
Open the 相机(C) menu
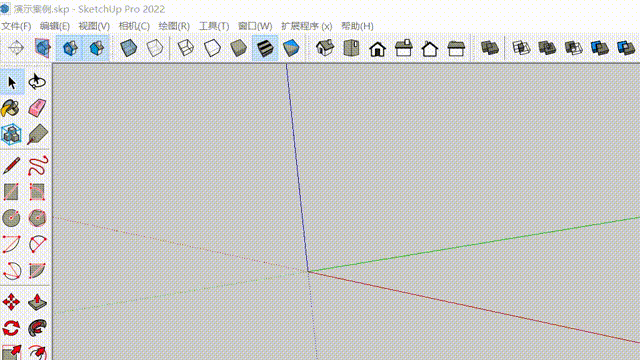(x=134, y=26)
